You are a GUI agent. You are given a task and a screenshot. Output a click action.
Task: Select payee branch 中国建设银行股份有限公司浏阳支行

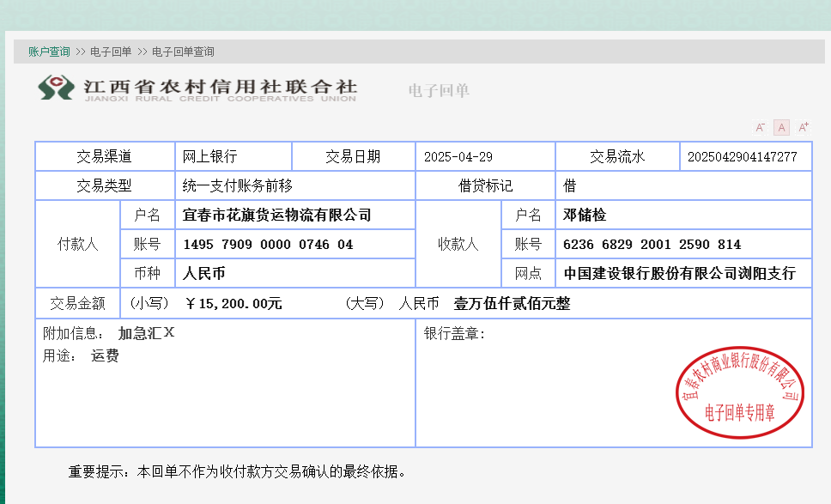tap(679, 273)
